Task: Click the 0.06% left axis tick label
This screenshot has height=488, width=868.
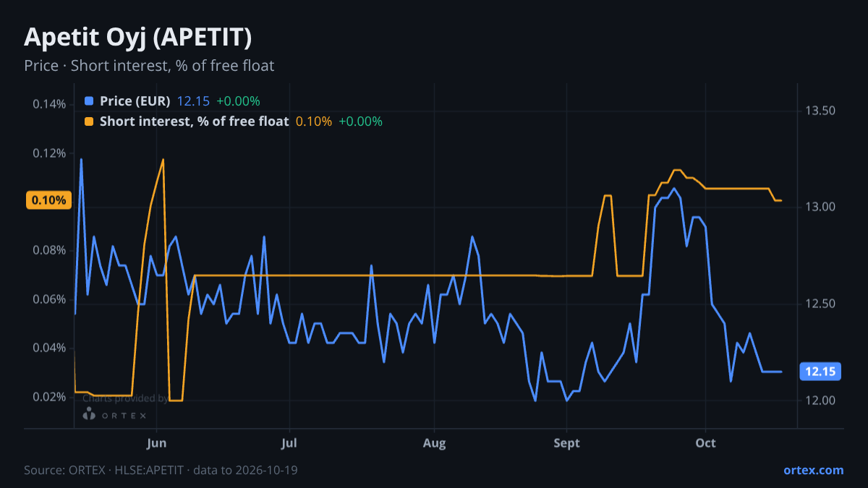Action: 49,299
